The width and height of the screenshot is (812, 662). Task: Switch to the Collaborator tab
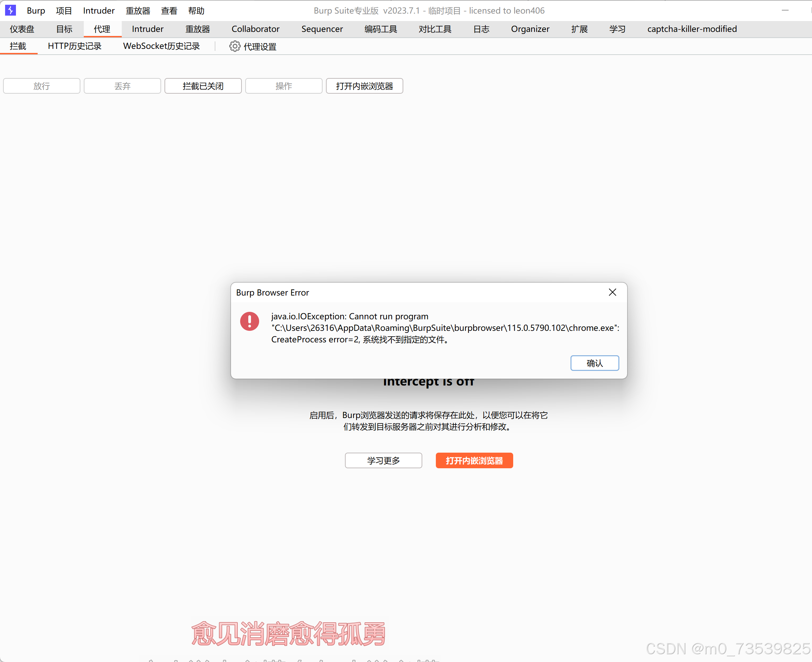[x=255, y=29]
